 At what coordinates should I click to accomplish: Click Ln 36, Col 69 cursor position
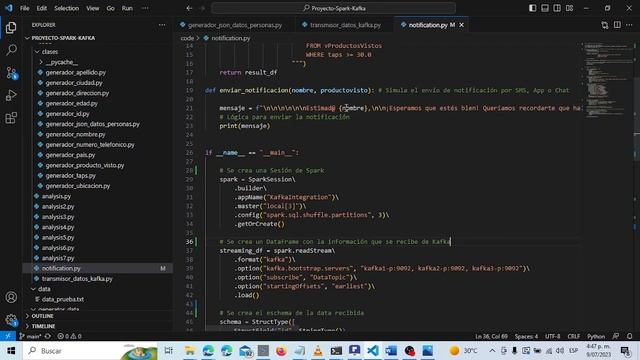point(491,336)
